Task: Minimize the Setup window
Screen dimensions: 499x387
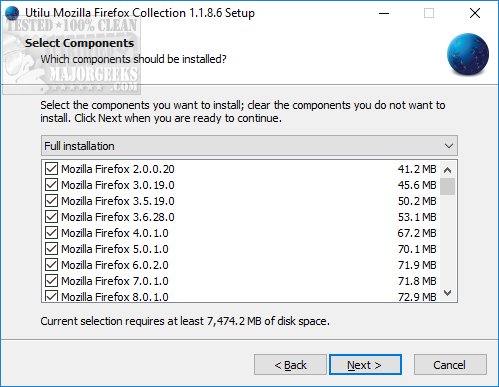Action: pyautogui.click(x=384, y=13)
